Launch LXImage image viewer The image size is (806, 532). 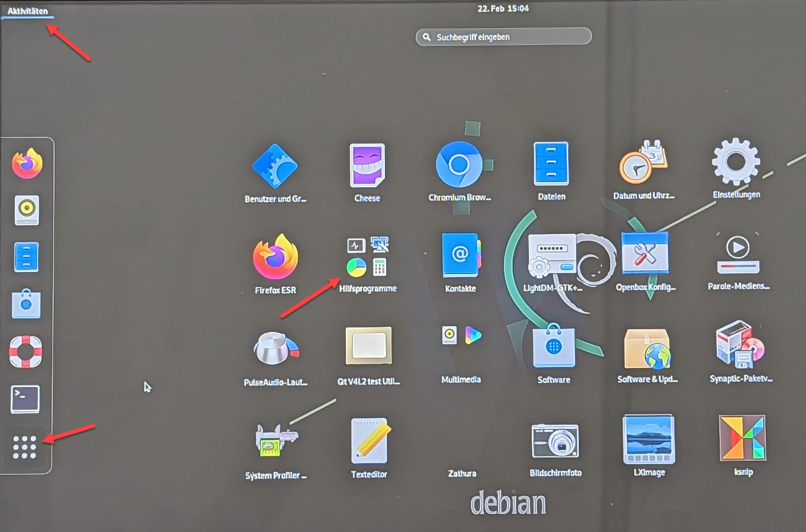(649, 445)
